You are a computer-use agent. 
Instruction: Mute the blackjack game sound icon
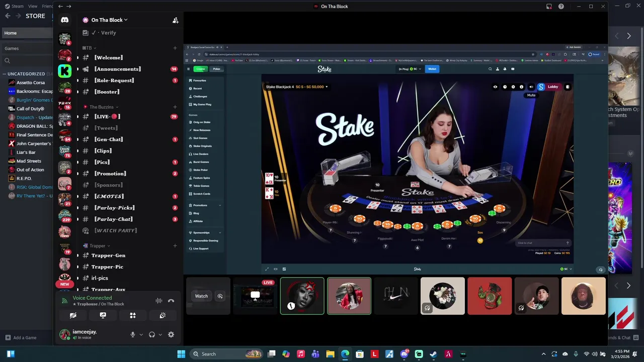pyautogui.click(x=531, y=87)
